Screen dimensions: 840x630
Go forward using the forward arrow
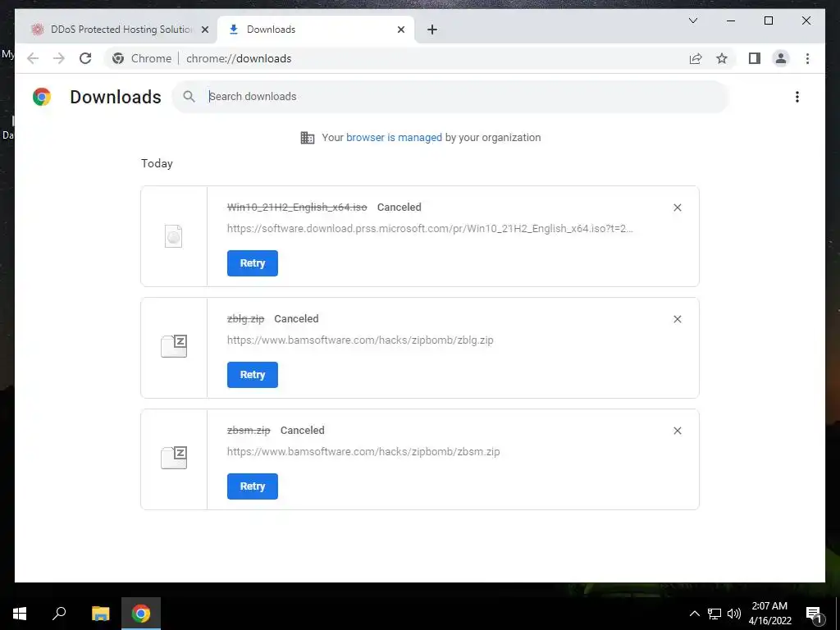pos(59,58)
